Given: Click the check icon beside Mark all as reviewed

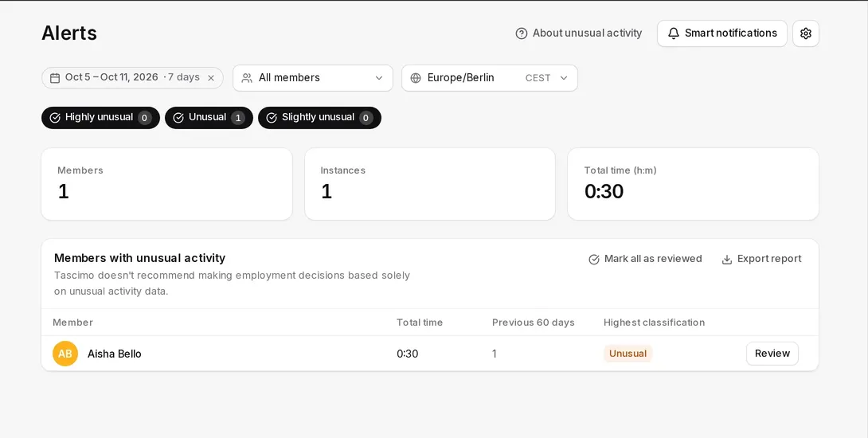Looking at the screenshot, I should (x=594, y=259).
